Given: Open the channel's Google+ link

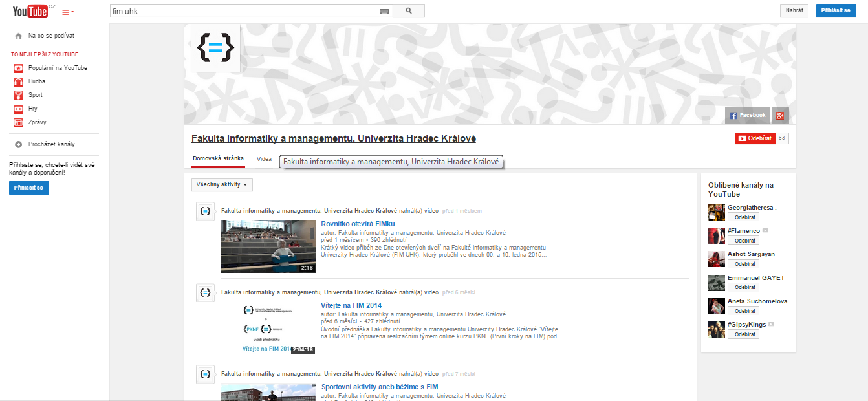Looking at the screenshot, I should pos(781,115).
